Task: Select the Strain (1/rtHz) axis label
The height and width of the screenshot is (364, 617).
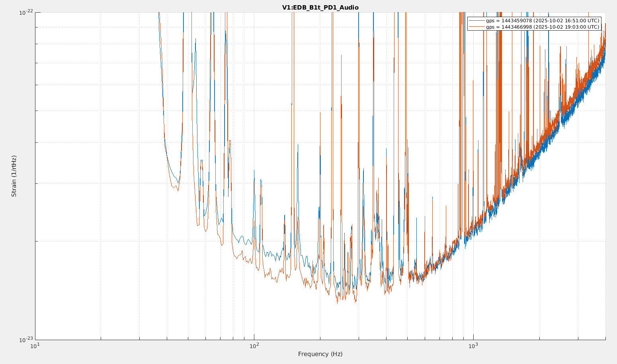Action: [14, 176]
